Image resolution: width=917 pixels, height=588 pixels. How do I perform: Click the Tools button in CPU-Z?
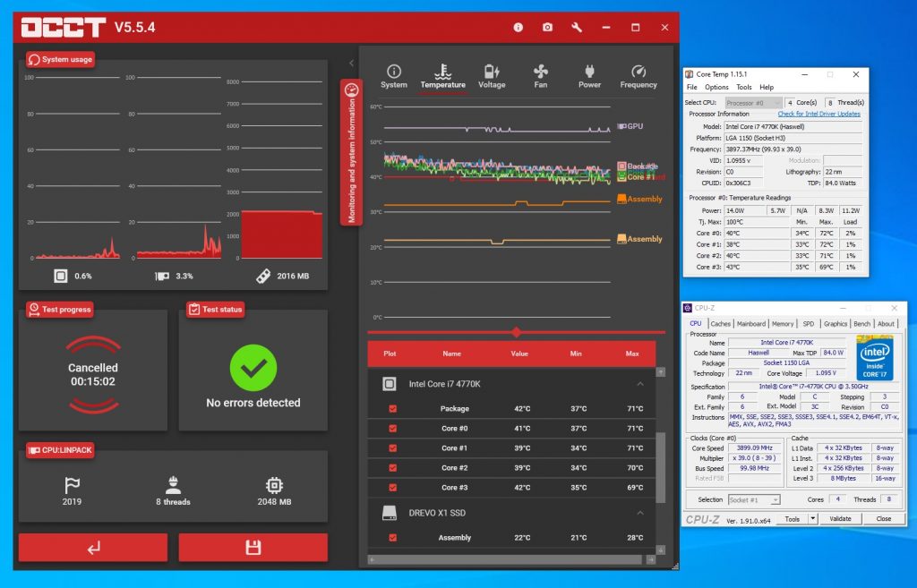(x=792, y=518)
